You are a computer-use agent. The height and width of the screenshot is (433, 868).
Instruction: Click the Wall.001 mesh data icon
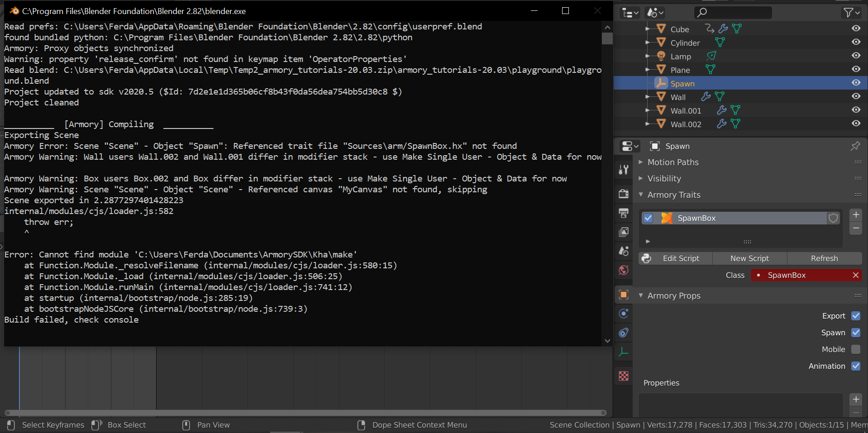point(735,110)
